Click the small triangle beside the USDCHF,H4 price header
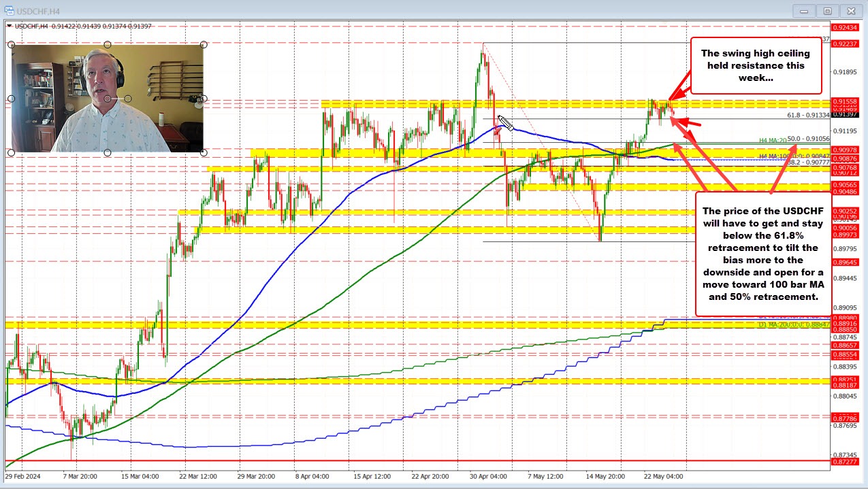Image resolution: width=868 pixels, height=489 pixels. pyautogui.click(x=9, y=25)
